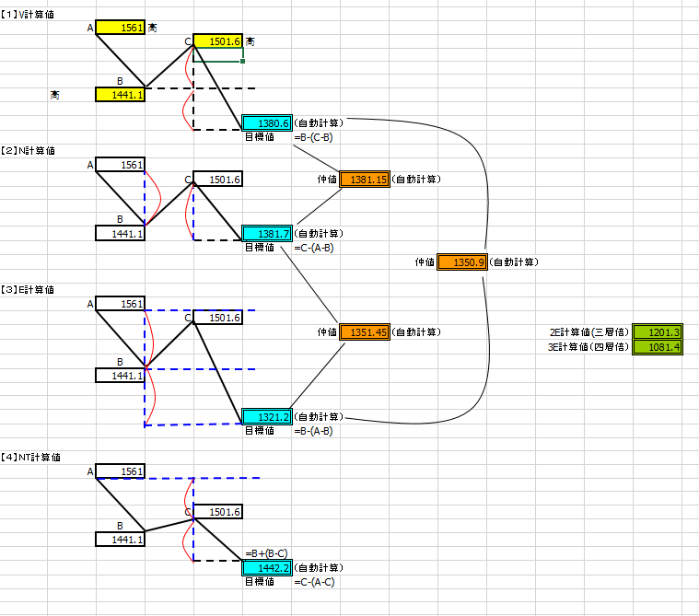This screenshot has width=699, height=616.
Task: Select the 3E計算値(四層倍) label
Action: click(x=588, y=347)
